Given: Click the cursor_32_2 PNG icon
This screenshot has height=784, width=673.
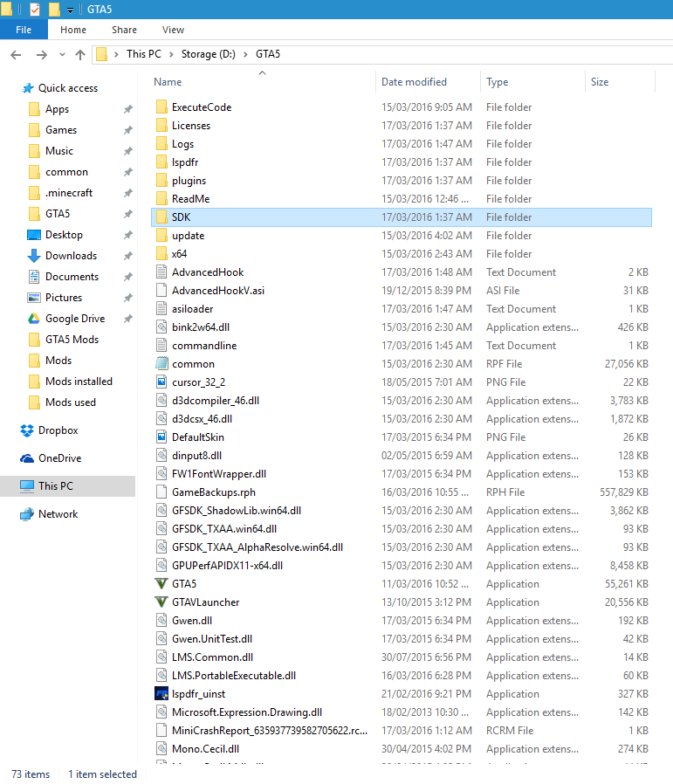Looking at the screenshot, I should pyautogui.click(x=161, y=382).
